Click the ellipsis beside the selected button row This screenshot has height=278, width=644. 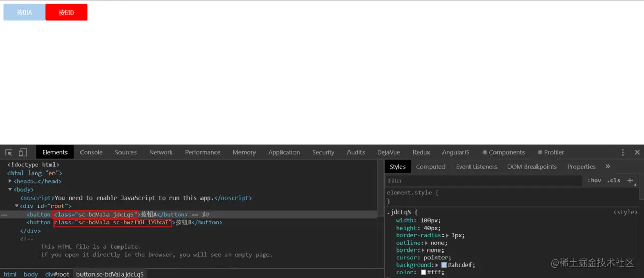pos(4,215)
